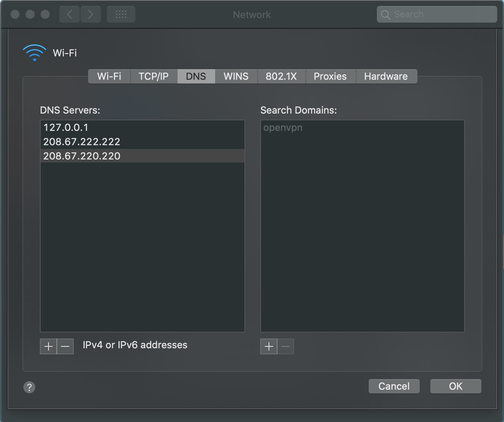
Task: Open the 802.1X tab
Action: [281, 76]
